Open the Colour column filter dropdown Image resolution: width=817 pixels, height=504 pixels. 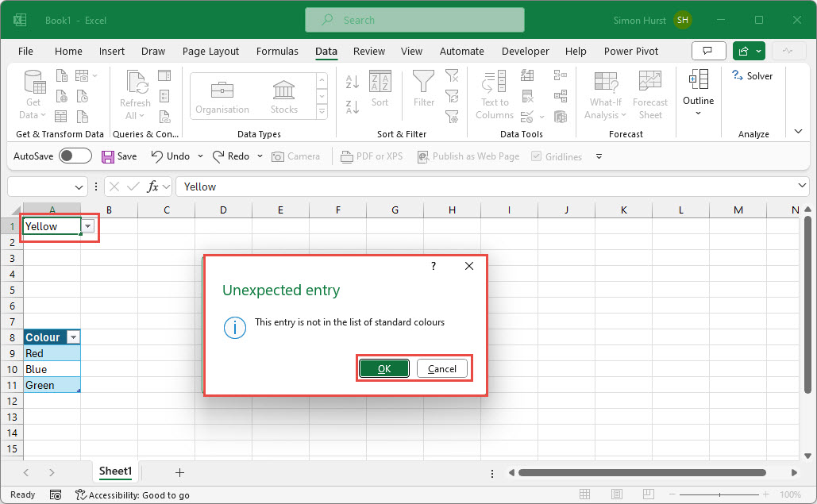(73, 337)
